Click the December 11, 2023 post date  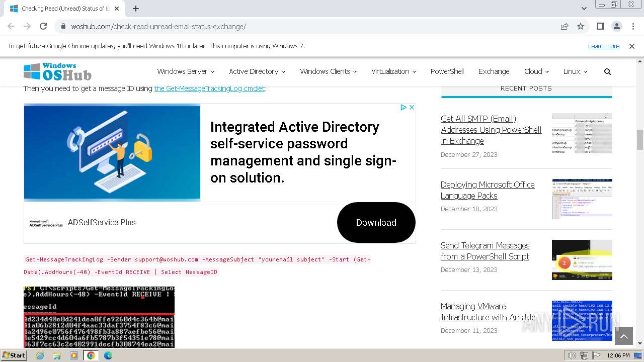coord(469,330)
